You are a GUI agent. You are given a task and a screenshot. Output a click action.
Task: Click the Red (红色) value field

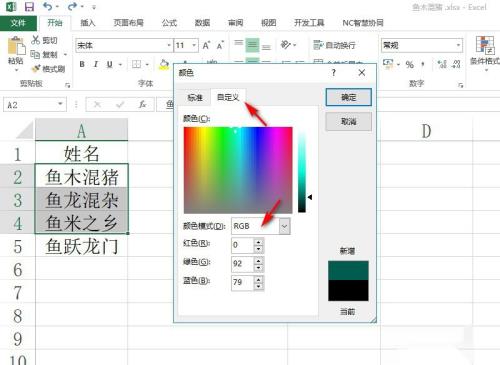pos(243,245)
